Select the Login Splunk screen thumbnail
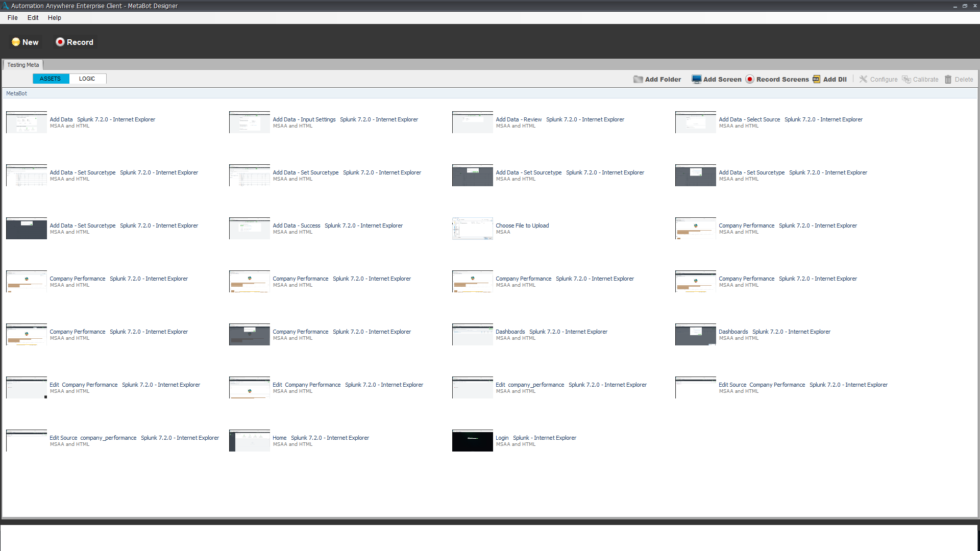The height and width of the screenshot is (551, 980). tap(472, 441)
